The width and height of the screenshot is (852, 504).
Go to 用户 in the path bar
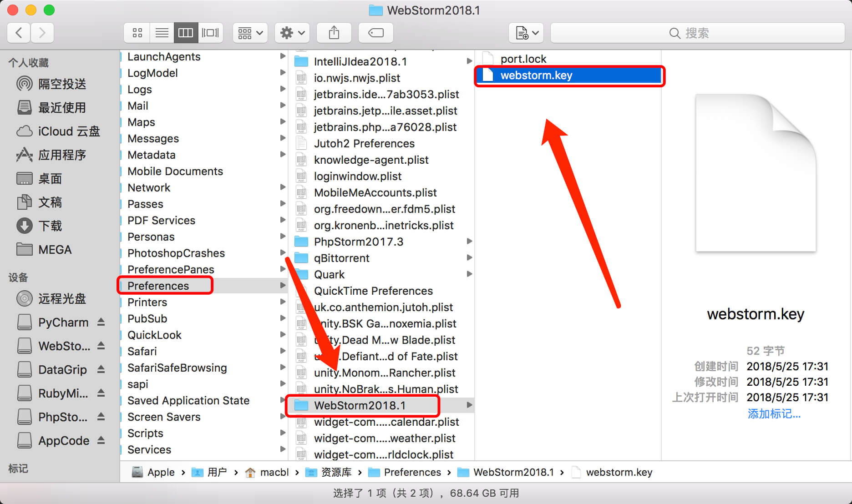tap(209, 472)
